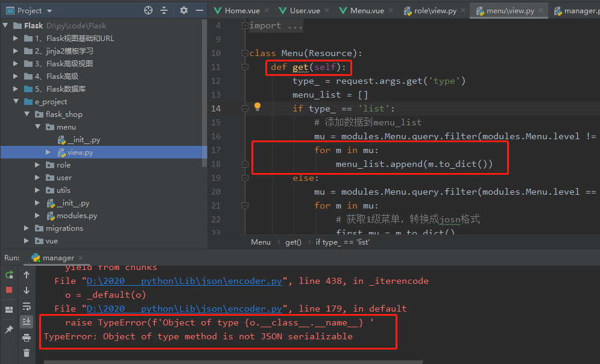Rerun manager with green rerun icon
The height and width of the screenshot is (364, 600).
tap(9, 275)
